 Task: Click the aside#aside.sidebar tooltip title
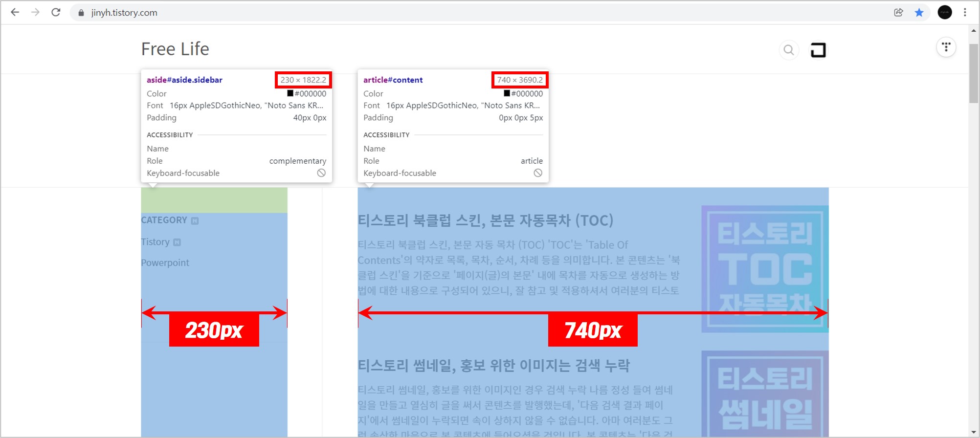[184, 80]
